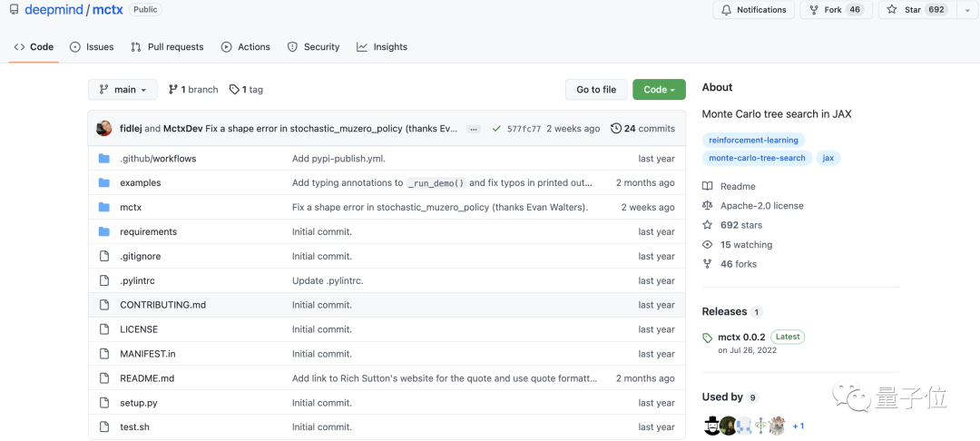The image size is (980, 441).
Task: View the 24 commits history
Action: click(643, 129)
